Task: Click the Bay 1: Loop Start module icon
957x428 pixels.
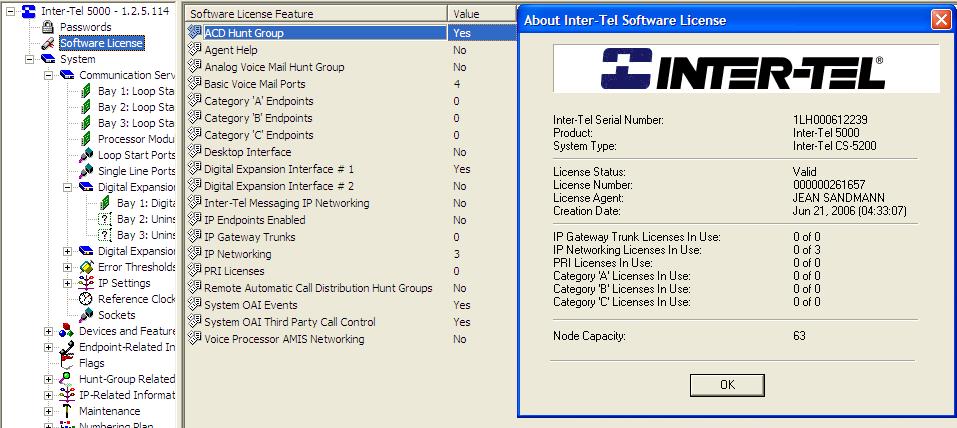Action: pos(87,92)
